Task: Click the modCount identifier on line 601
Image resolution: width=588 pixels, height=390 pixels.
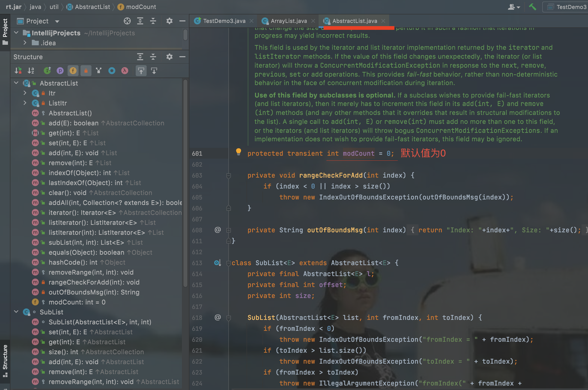Action: pyautogui.click(x=359, y=153)
